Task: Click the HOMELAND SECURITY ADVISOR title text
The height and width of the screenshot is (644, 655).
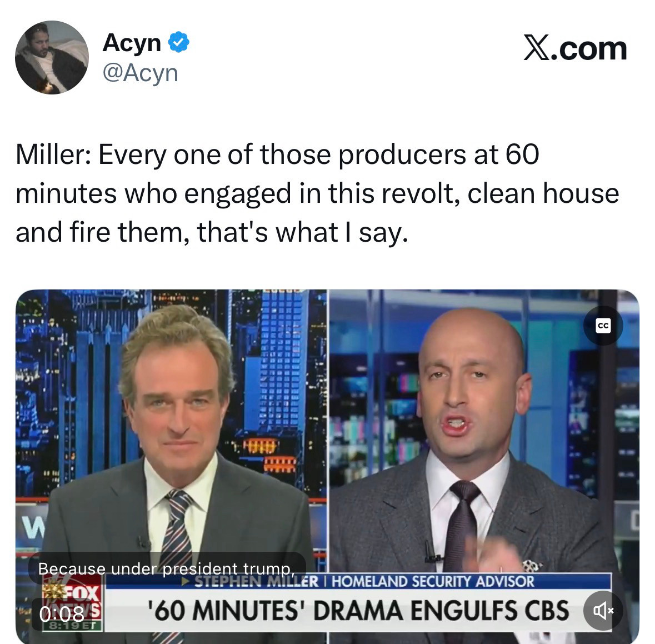Action: [x=433, y=581]
